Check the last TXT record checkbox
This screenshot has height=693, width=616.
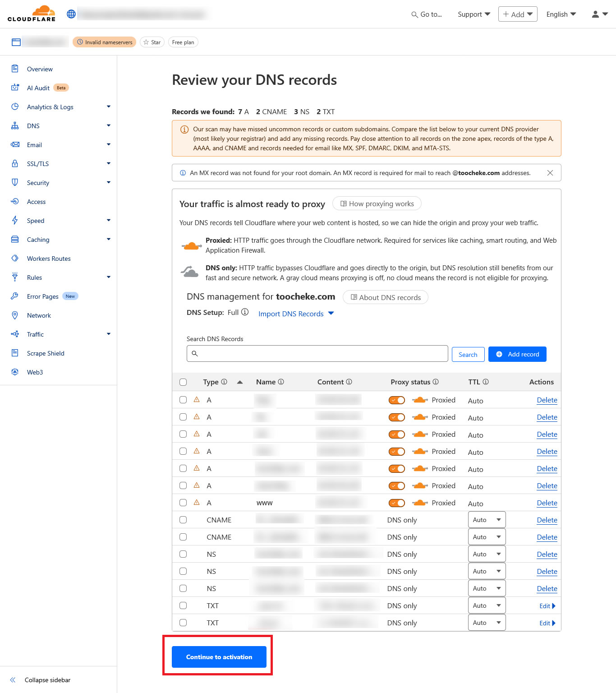183,623
